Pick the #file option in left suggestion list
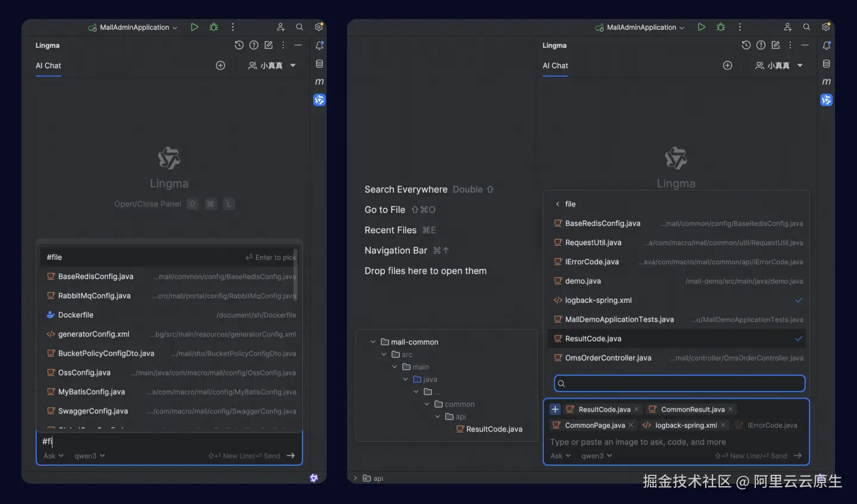 click(169, 257)
